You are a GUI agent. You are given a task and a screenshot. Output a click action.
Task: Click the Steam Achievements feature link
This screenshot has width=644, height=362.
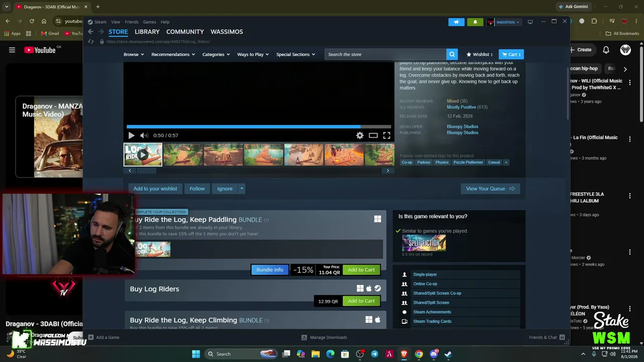click(432, 312)
